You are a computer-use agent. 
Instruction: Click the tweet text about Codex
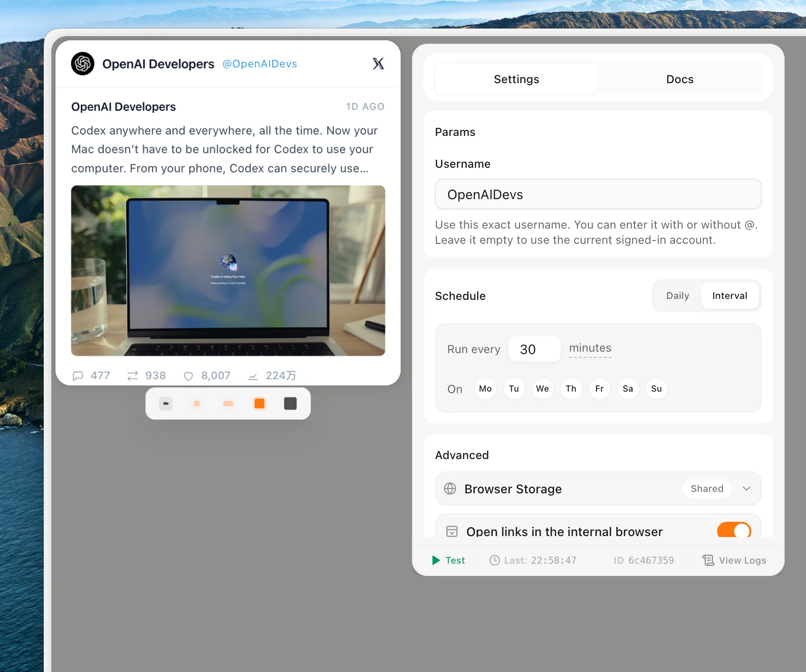point(224,149)
